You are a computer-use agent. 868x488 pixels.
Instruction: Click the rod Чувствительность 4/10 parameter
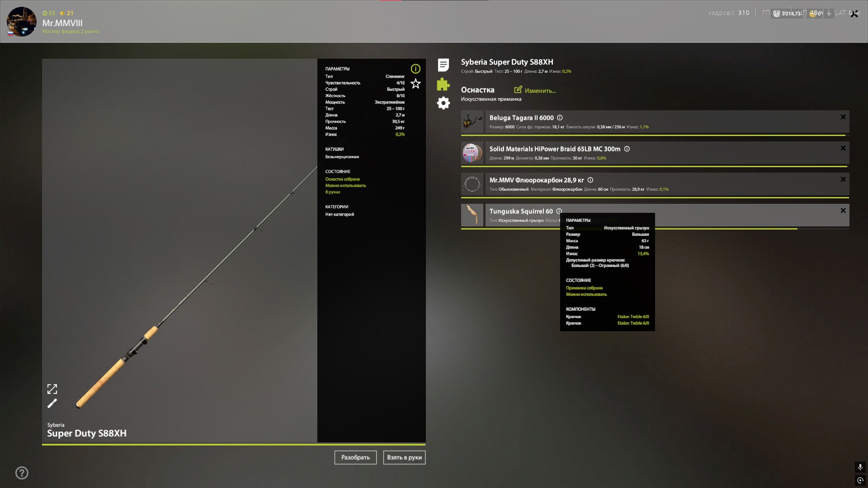coord(365,83)
